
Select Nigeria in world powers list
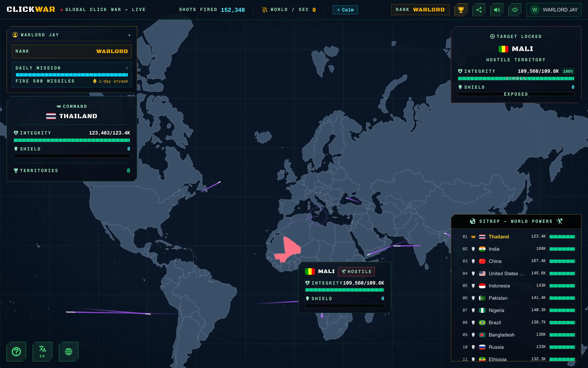tap(516, 310)
